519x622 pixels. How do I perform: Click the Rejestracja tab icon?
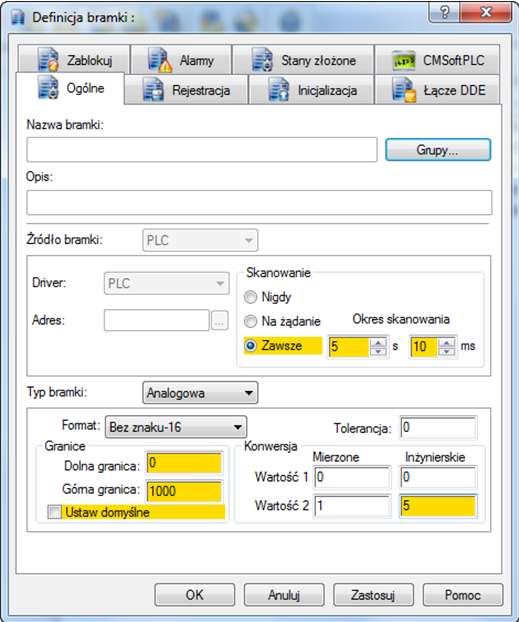point(153,89)
